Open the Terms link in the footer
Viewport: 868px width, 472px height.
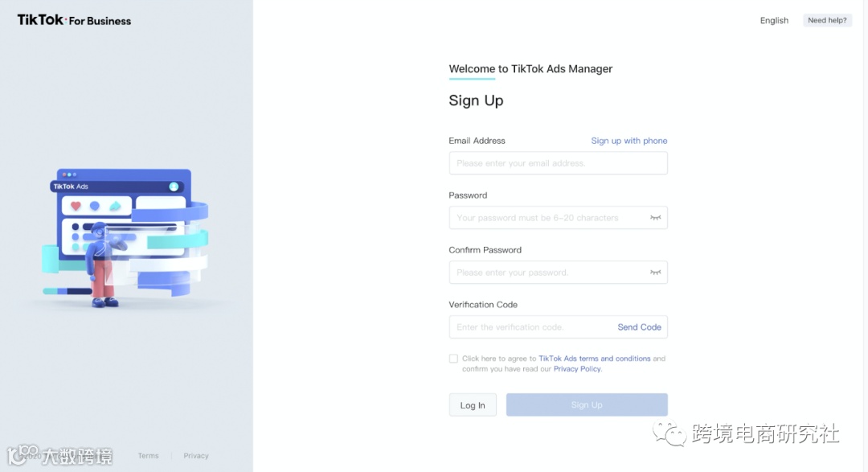pos(149,455)
